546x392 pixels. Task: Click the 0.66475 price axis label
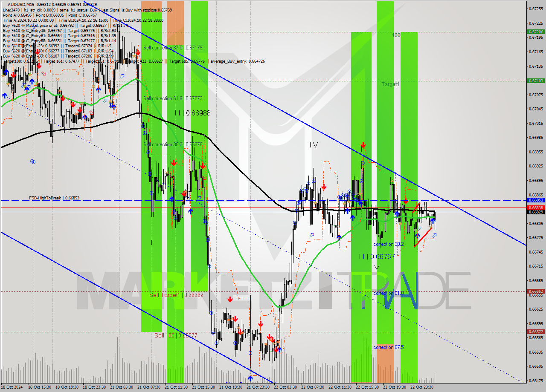(536, 381)
